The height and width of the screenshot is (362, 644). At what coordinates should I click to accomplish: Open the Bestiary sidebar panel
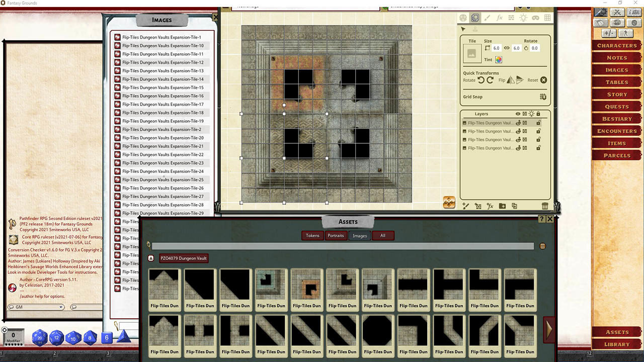pyautogui.click(x=616, y=118)
